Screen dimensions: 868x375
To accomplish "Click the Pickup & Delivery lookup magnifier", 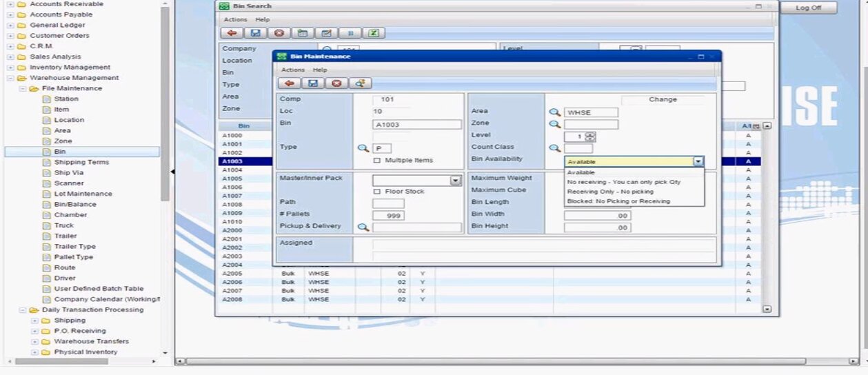I will pos(363,227).
